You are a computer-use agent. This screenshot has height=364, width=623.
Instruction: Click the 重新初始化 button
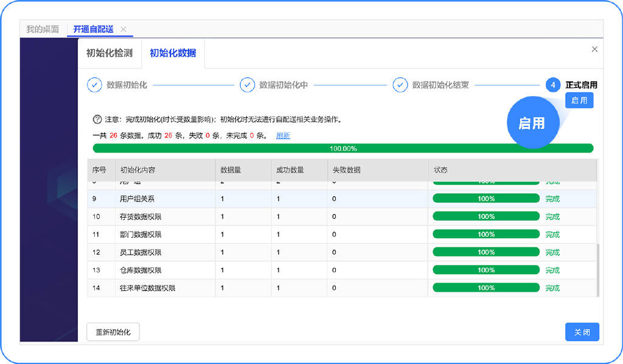(x=113, y=332)
